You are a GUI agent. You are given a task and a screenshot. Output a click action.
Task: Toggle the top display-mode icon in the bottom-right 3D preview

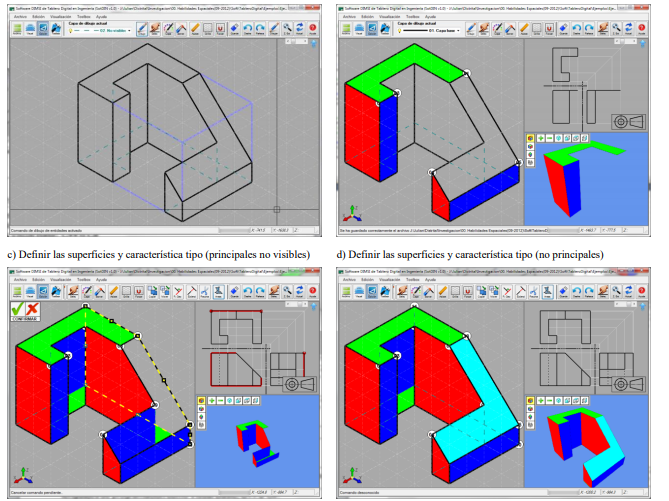(x=531, y=400)
